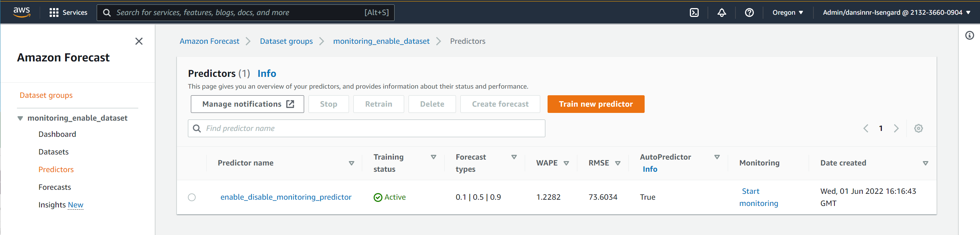Click page number 1 in pagination
This screenshot has width=980, height=235.
pyautogui.click(x=881, y=128)
